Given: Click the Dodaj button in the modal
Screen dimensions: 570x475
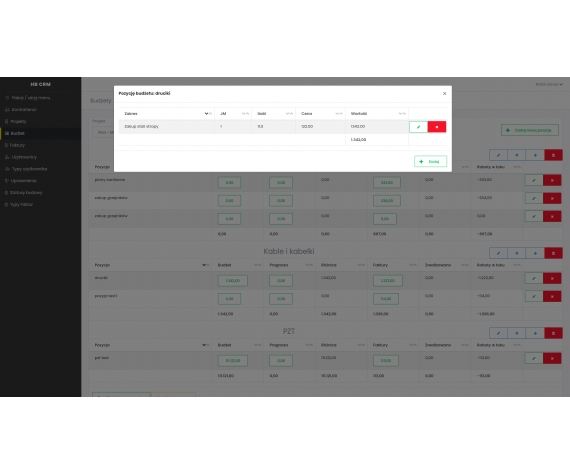Looking at the screenshot, I should click(430, 161).
